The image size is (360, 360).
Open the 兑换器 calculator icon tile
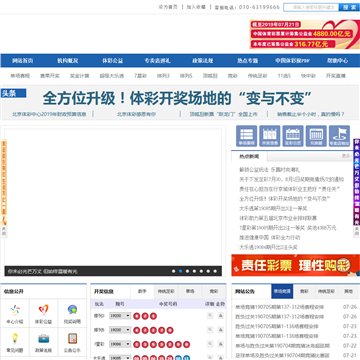coord(316,136)
